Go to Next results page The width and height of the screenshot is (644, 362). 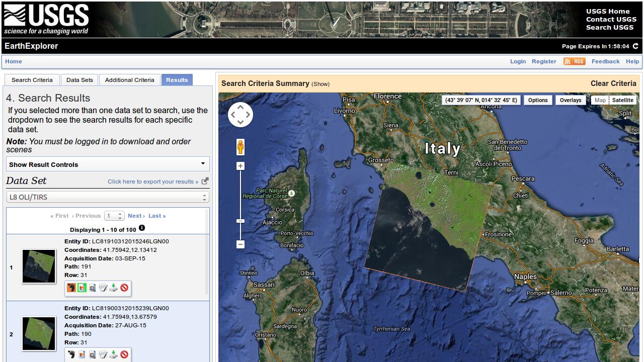(136, 216)
